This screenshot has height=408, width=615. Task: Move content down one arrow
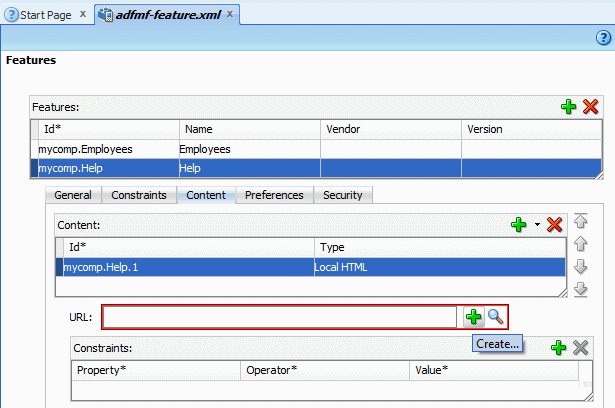580,267
